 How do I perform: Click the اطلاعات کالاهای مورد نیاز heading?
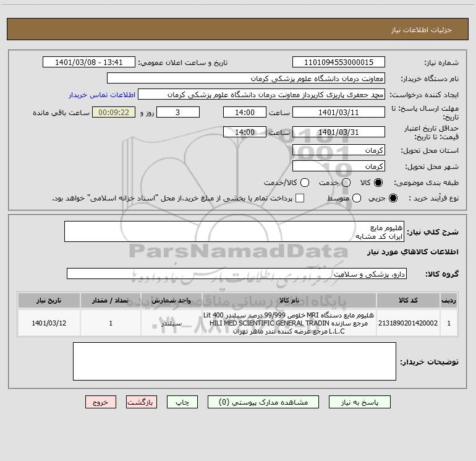pos(412,252)
